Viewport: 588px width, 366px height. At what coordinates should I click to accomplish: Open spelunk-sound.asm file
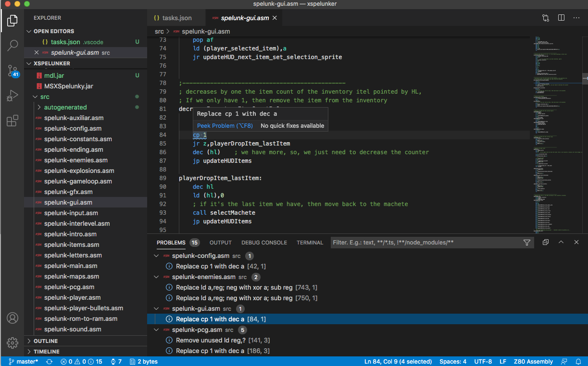point(86,329)
